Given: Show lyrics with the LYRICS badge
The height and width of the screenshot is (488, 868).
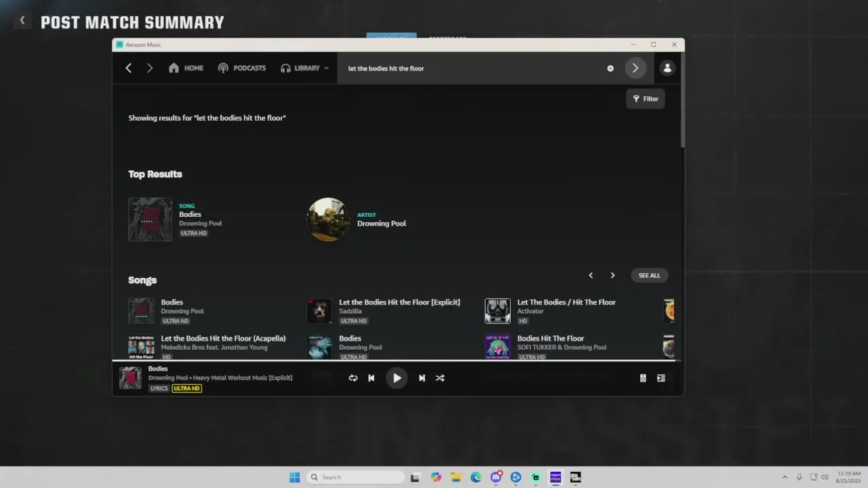Looking at the screenshot, I should coord(159,388).
